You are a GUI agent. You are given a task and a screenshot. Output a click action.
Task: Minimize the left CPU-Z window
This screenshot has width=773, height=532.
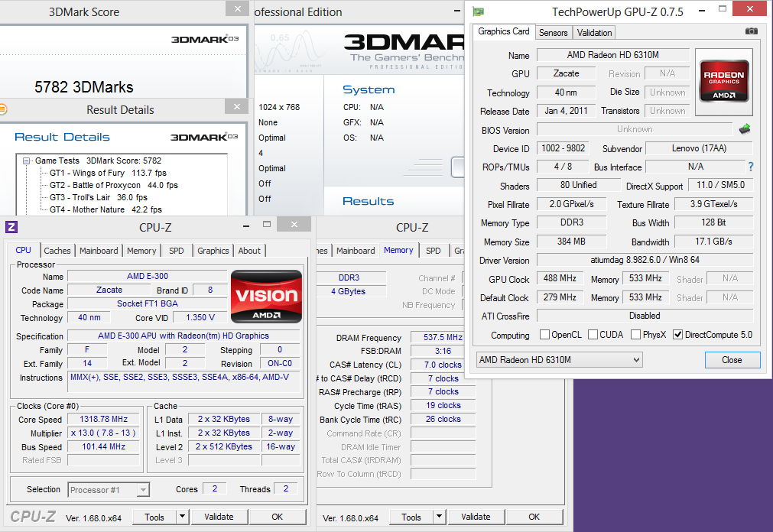coord(246,225)
